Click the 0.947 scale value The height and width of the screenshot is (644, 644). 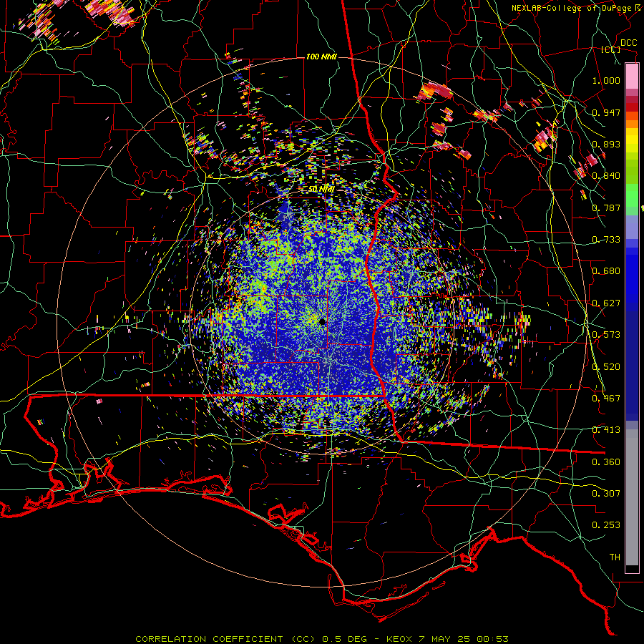point(606,112)
